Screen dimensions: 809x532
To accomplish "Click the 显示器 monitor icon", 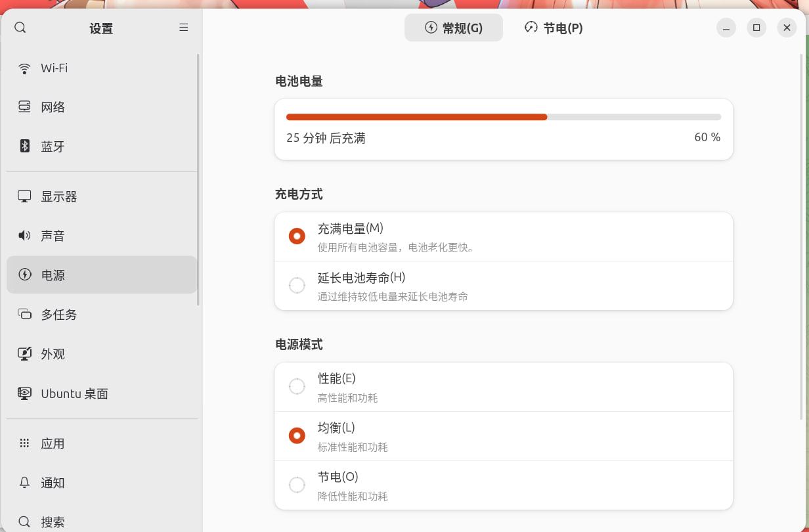I will [24, 196].
